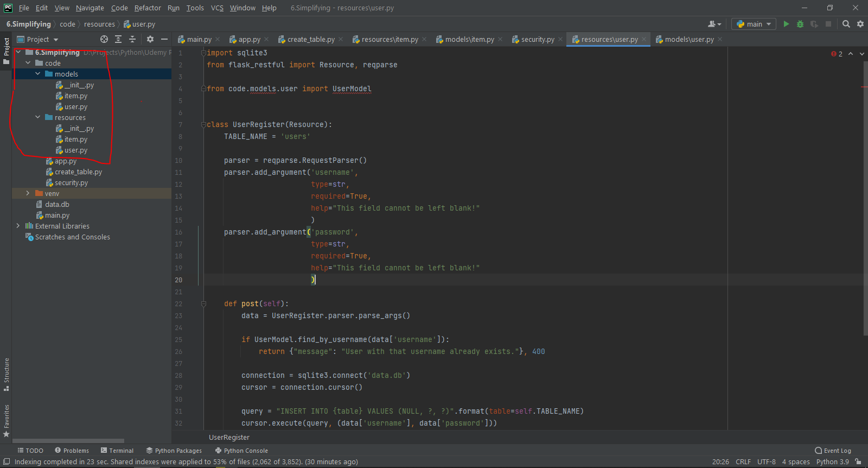
Task: Select create_table.py in Project tree
Action: click(78, 172)
